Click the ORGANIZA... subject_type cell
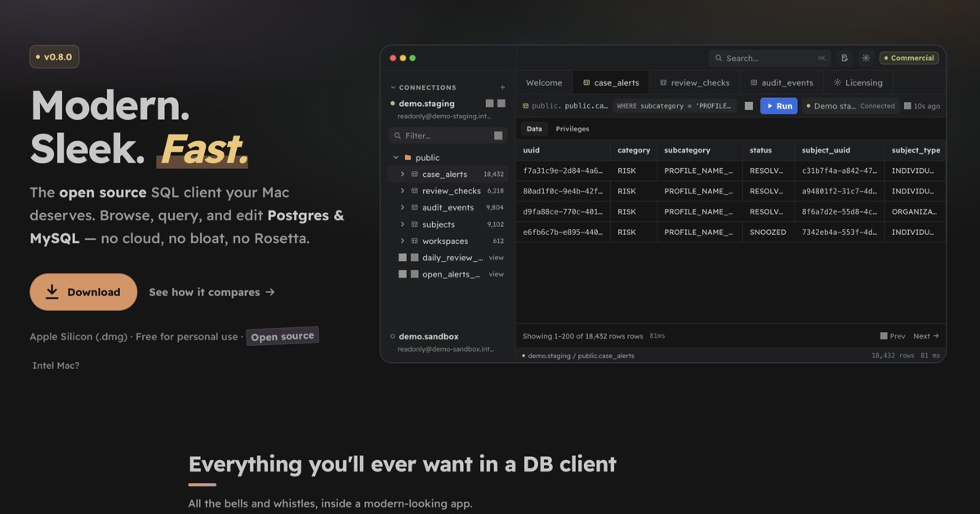Image resolution: width=980 pixels, height=514 pixels. (x=915, y=211)
